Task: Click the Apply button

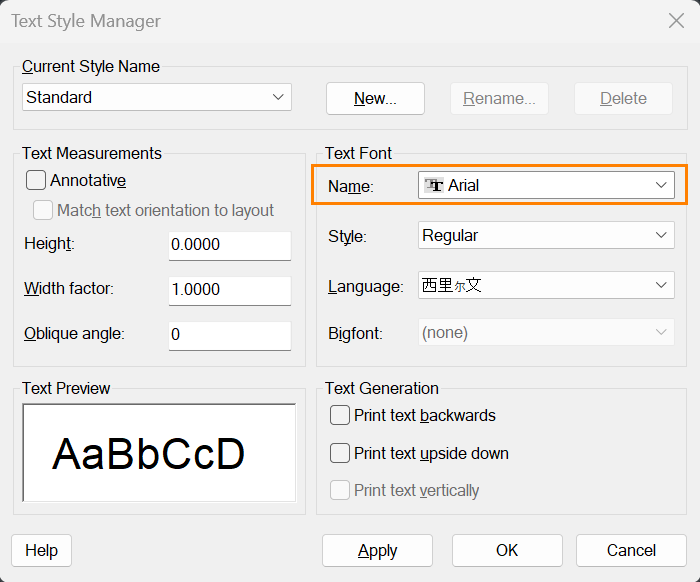Action: (x=377, y=550)
